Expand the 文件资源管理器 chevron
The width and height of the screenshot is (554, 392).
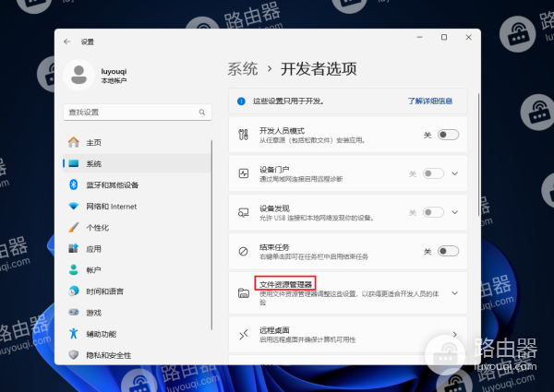(454, 293)
